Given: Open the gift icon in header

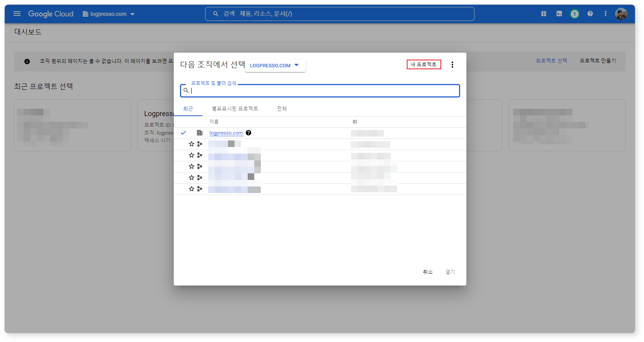Looking at the screenshot, I should [544, 14].
